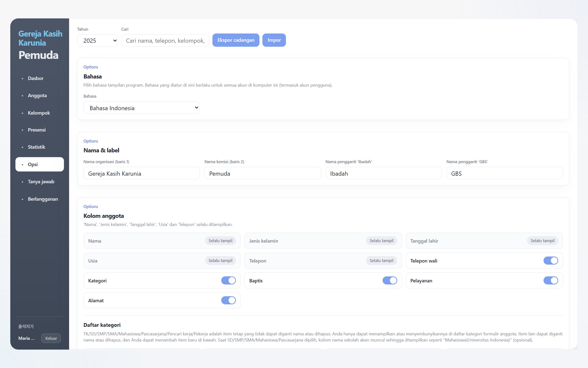Go to Dasbor in the sidebar
Screen dimensions: 588x368
pyautogui.click(x=40, y=78)
